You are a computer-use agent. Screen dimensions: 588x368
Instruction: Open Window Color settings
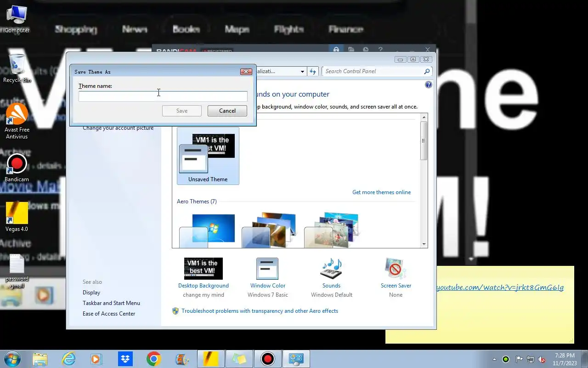tap(268, 277)
